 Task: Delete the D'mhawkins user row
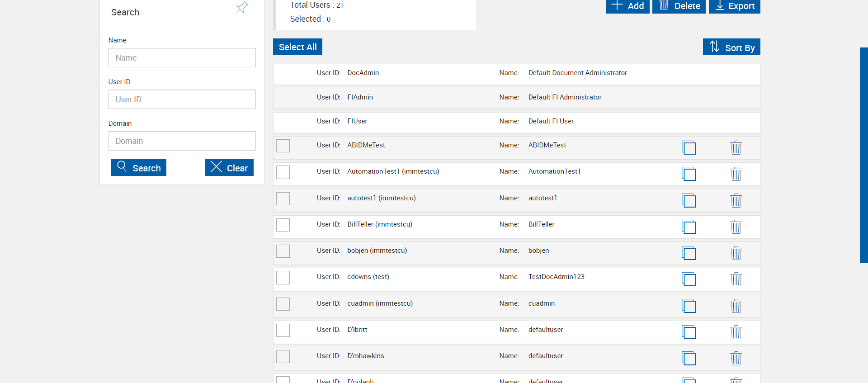(x=736, y=358)
